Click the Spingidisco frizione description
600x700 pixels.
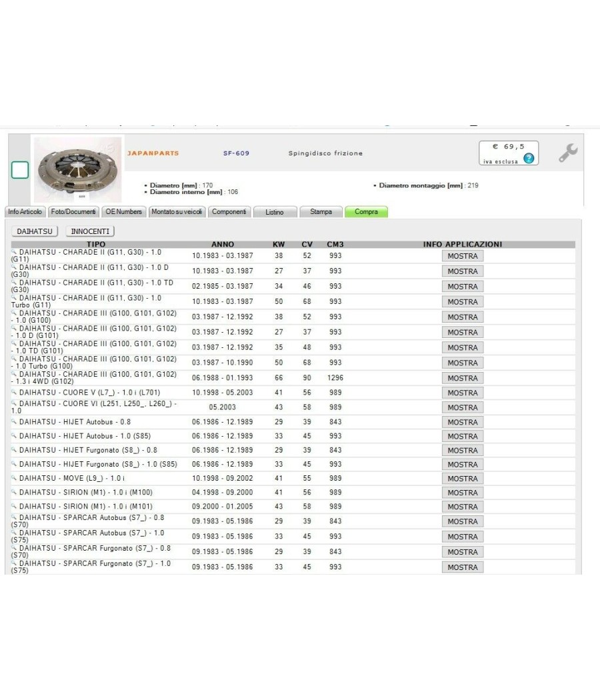point(325,153)
